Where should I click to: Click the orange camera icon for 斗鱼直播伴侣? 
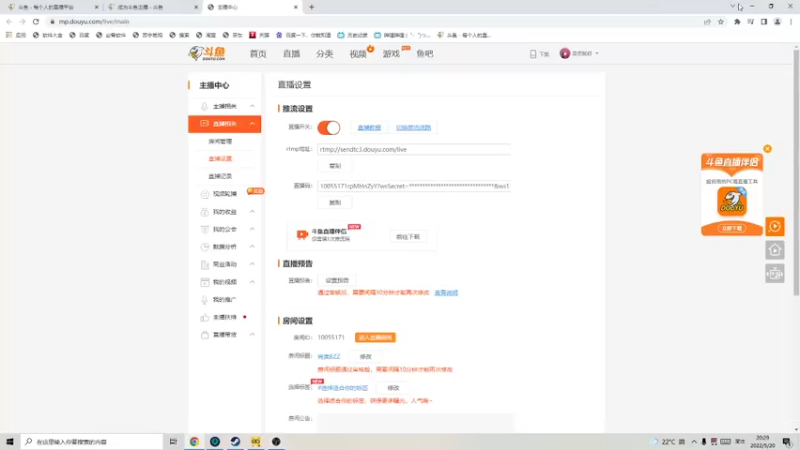tap(302, 234)
